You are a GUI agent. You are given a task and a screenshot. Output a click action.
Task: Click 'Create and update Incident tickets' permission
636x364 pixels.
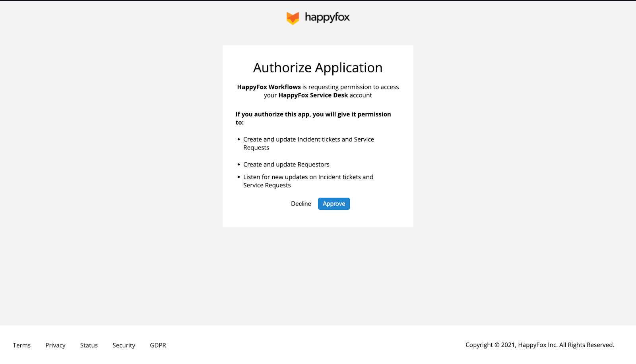(309, 143)
